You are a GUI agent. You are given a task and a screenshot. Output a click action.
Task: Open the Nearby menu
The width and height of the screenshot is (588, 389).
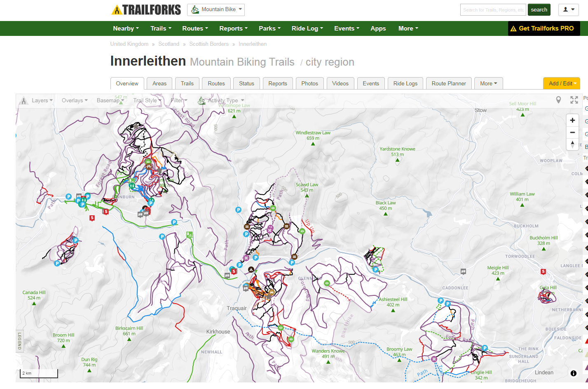126,28
